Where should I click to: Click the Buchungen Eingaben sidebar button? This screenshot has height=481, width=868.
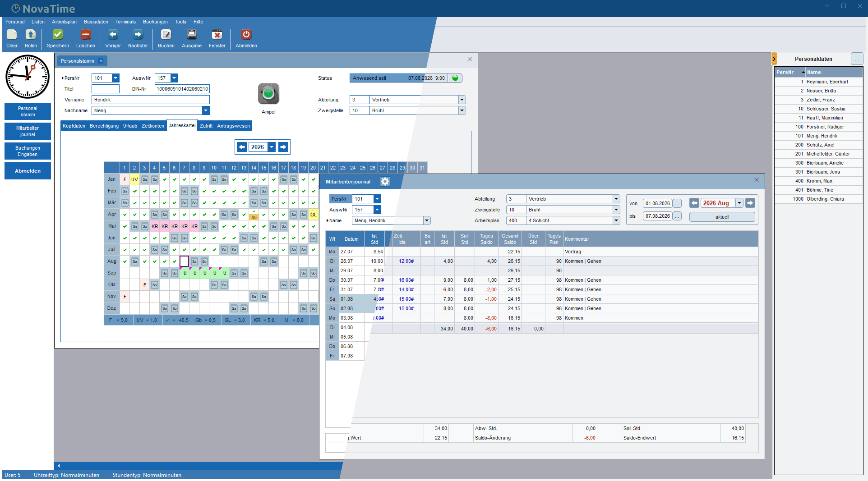pos(28,151)
